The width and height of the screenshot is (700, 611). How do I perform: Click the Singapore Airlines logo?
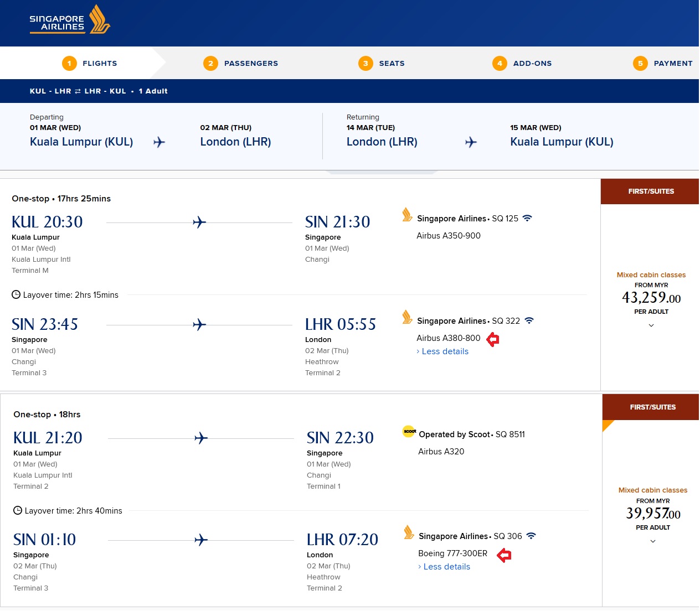tap(70, 20)
